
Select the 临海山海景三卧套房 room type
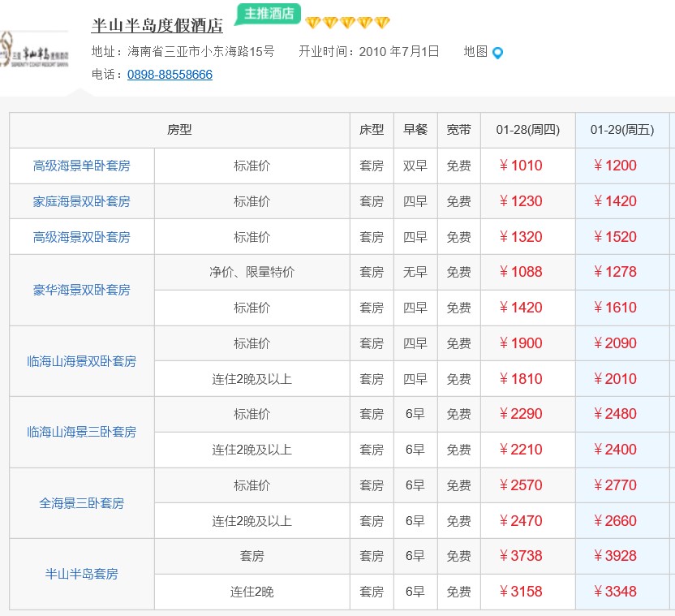coord(81,432)
